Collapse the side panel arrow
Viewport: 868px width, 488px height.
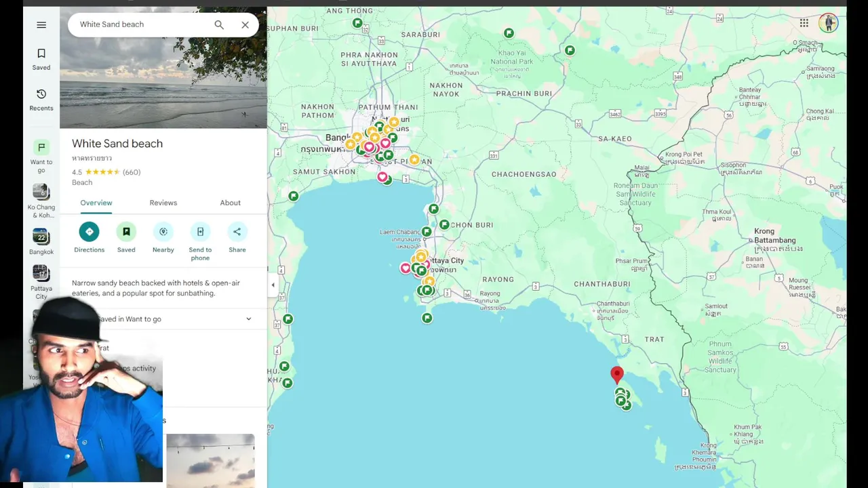[273, 285]
